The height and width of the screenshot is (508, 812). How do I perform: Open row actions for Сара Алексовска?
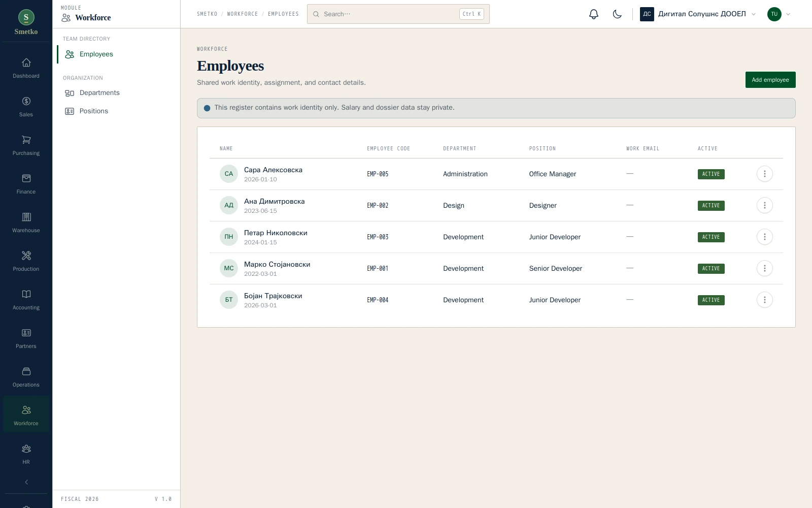pos(765,174)
